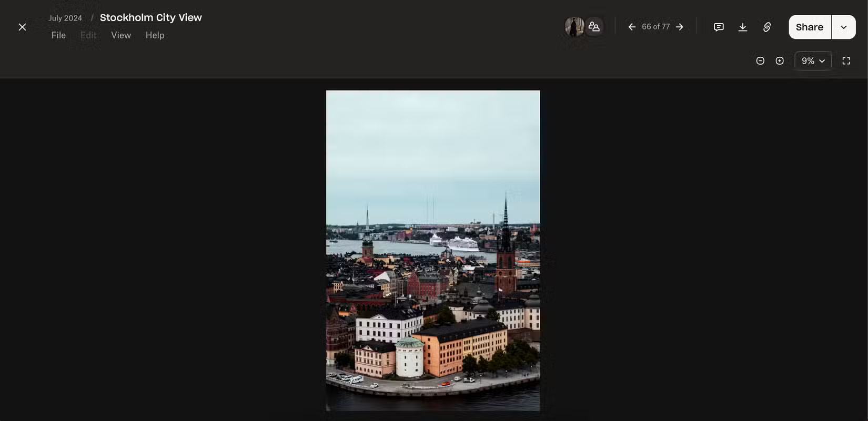The height and width of the screenshot is (421, 868).
Task: Click the Stockholm City View title
Action: point(150,17)
